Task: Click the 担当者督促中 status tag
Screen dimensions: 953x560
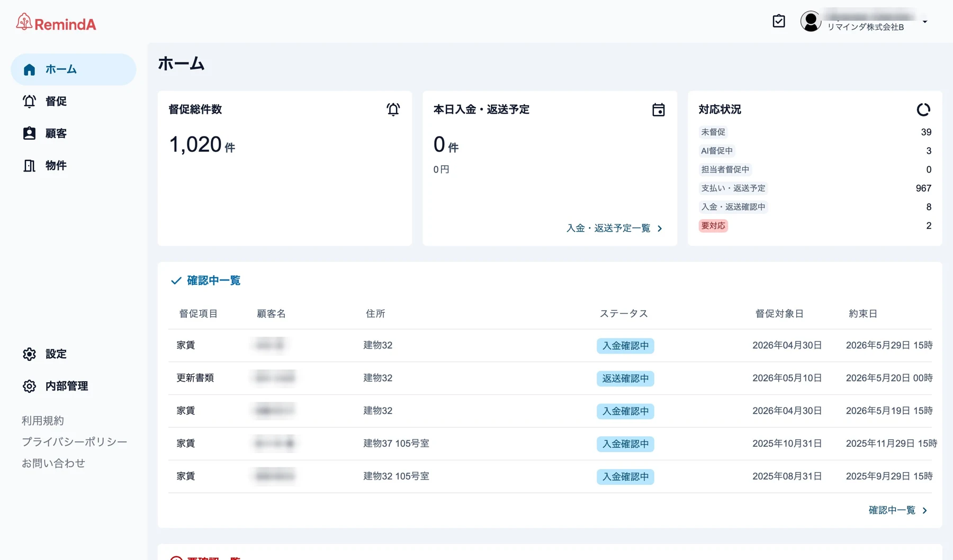Action: [x=725, y=169]
